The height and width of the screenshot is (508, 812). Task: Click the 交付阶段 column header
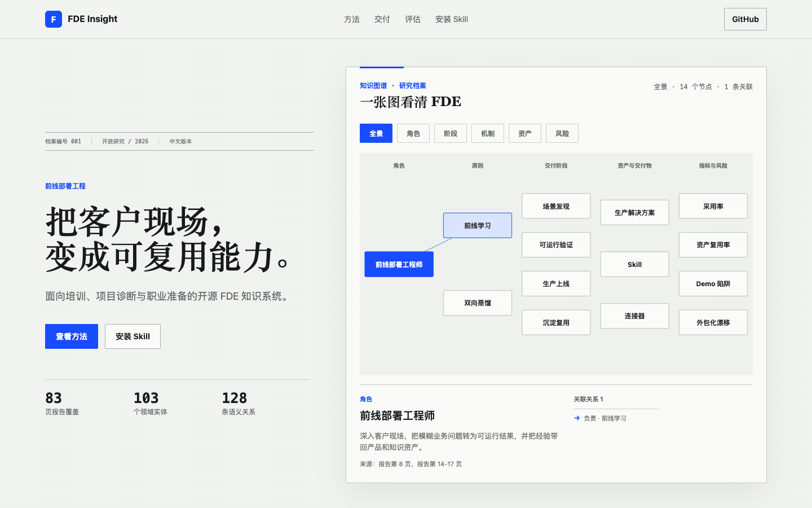556,166
